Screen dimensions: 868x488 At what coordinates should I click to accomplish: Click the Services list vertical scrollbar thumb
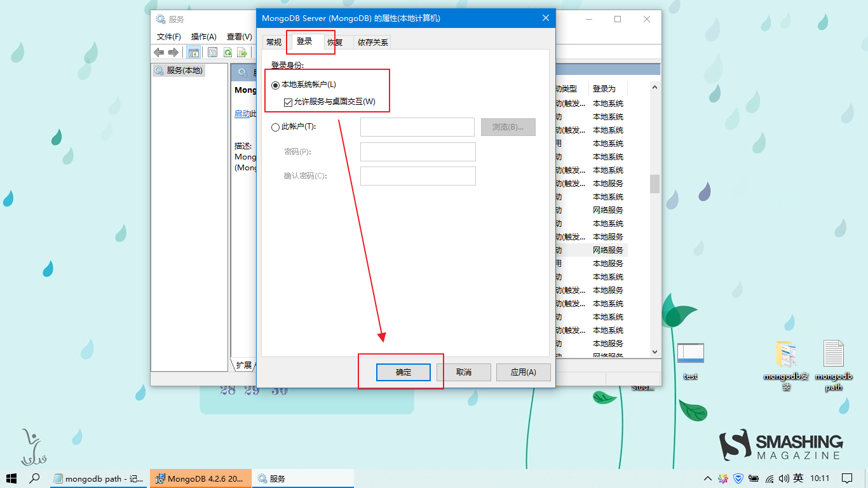coord(654,184)
